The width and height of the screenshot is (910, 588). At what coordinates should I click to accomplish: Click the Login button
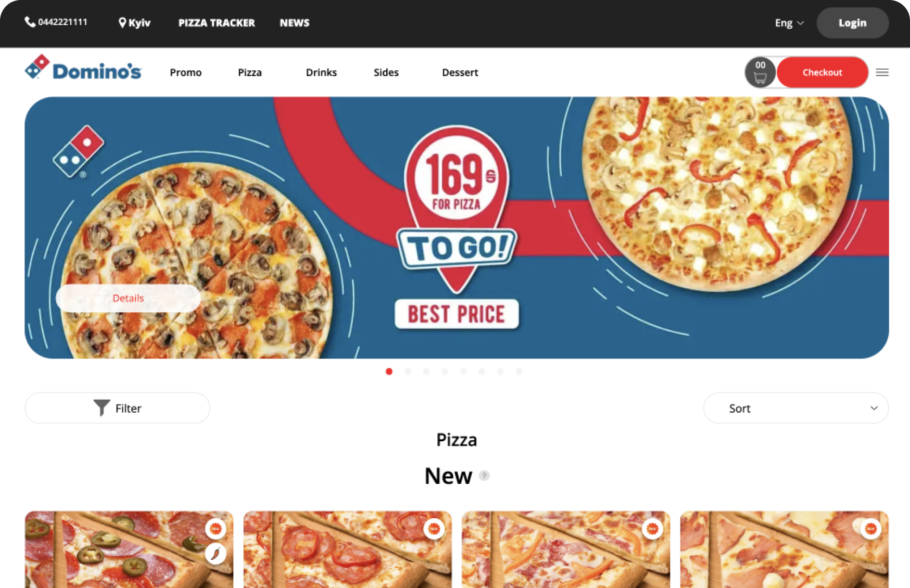[852, 23]
